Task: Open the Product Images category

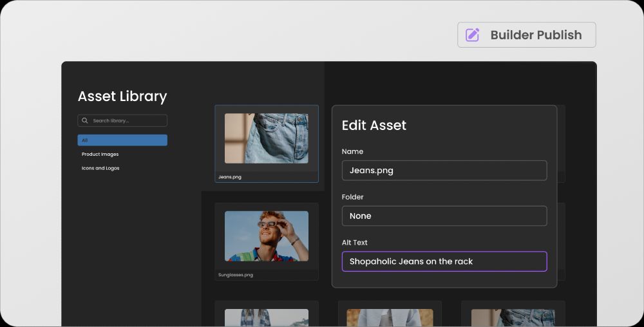Action: tap(100, 154)
